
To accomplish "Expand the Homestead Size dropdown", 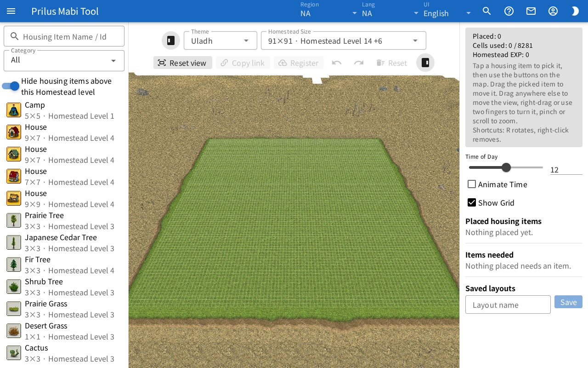I will pyautogui.click(x=344, y=40).
